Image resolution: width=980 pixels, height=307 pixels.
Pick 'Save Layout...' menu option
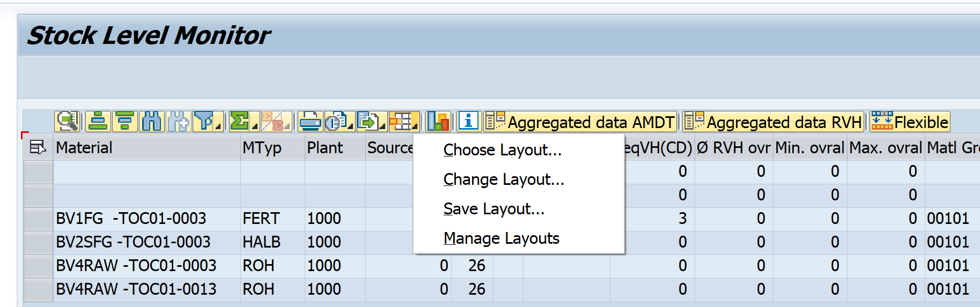point(493,209)
